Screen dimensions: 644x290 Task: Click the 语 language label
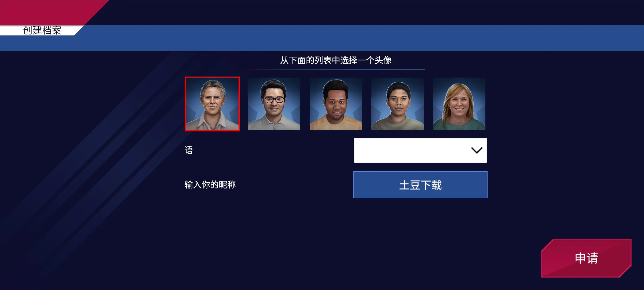coord(189,150)
